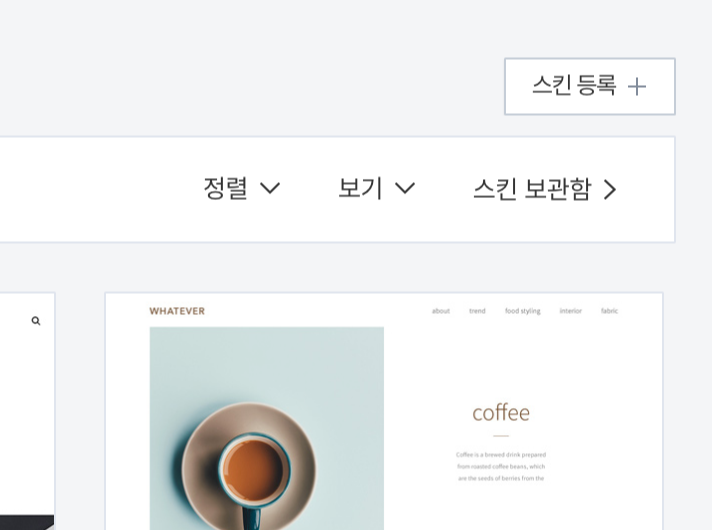Select the trend menu item in preview

(477, 311)
